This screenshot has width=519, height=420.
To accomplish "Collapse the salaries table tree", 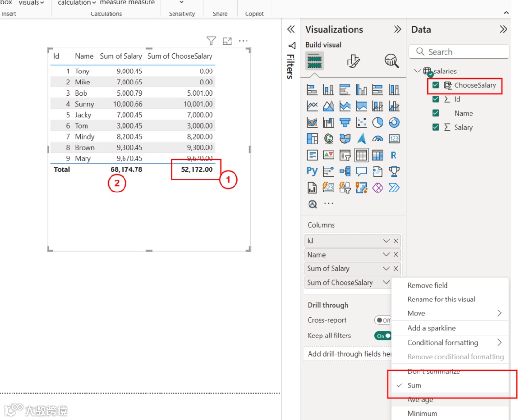I will [418, 71].
